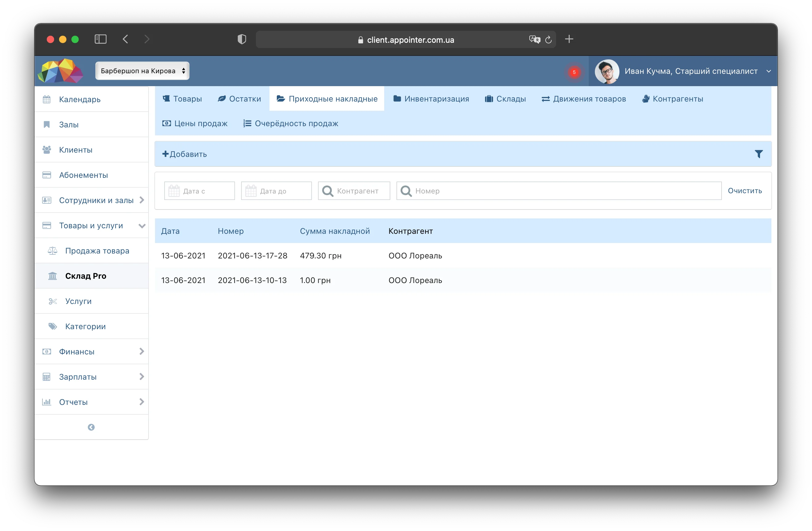812x531 pixels.
Task: Click the Номер search field
Action: click(x=559, y=191)
